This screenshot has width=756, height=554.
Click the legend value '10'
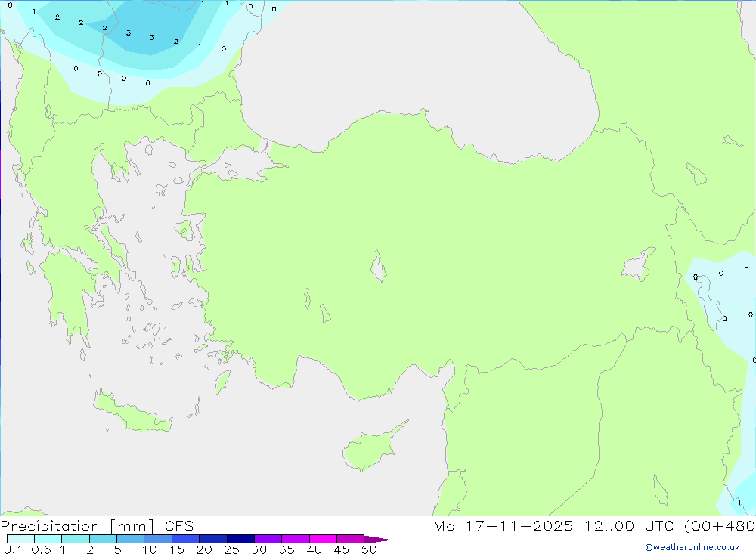tap(150, 549)
